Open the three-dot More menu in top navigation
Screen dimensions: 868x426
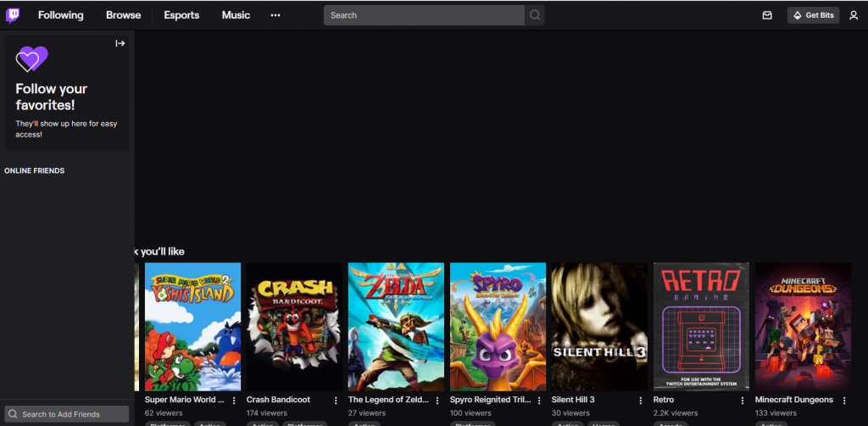(x=275, y=15)
